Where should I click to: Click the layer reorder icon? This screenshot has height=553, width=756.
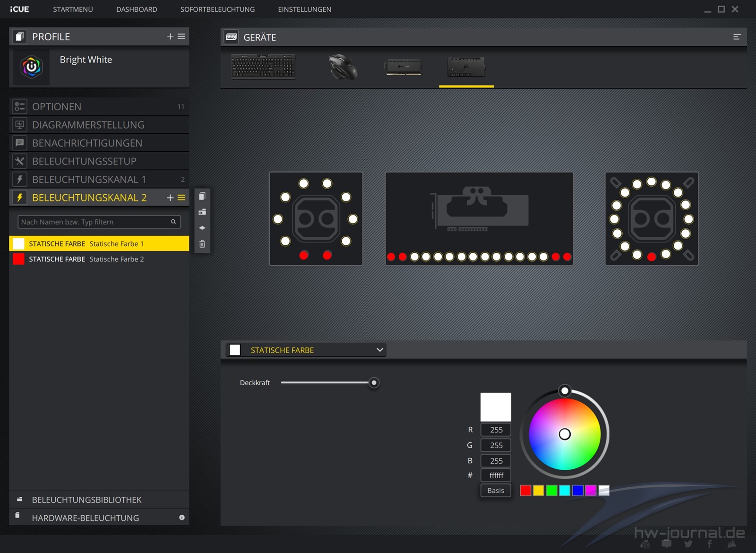pos(202,228)
